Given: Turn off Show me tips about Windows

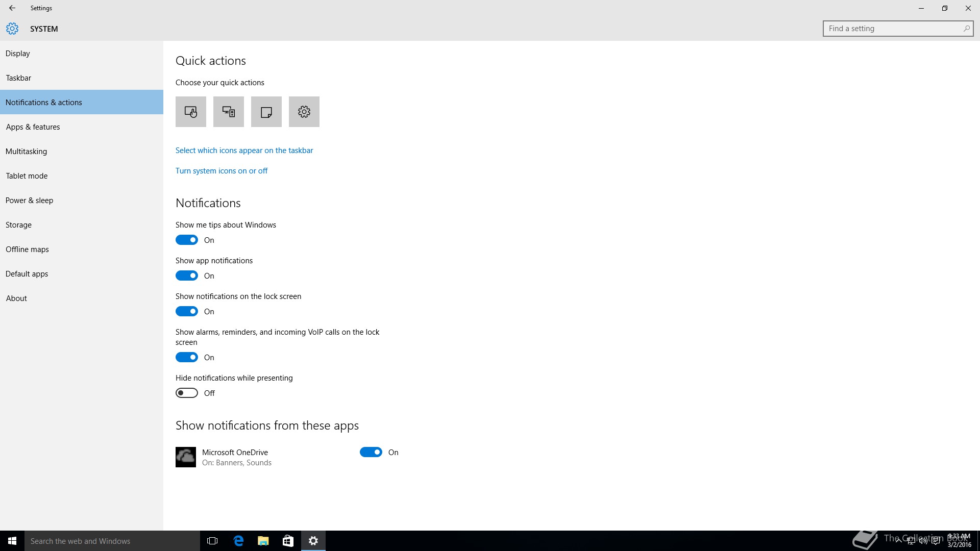Looking at the screenshot, I should tap(187, 240).
